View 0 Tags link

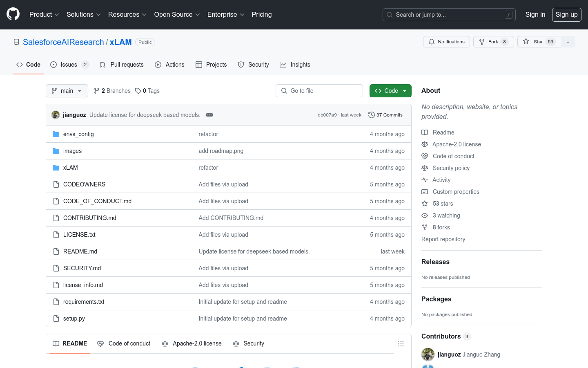point(147,91)
